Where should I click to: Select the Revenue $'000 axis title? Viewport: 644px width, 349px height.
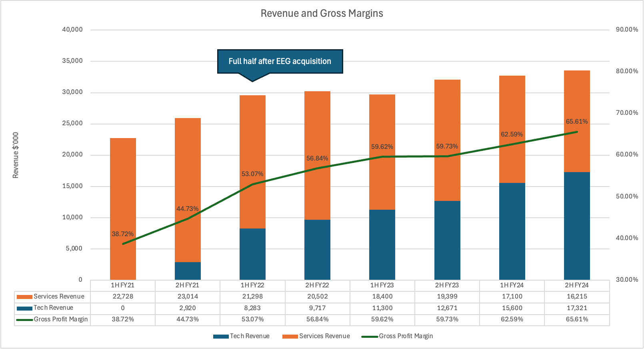pos(16,155)
